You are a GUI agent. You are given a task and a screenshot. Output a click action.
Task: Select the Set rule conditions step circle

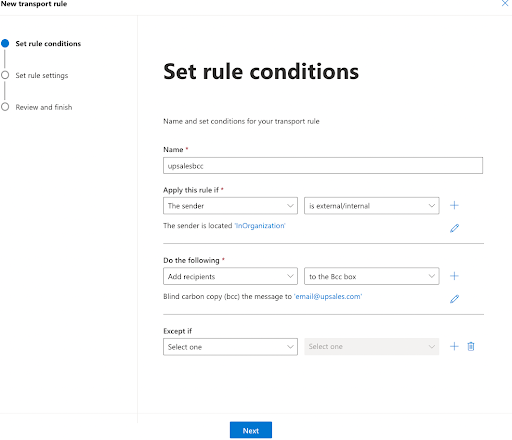coord(5,43)
